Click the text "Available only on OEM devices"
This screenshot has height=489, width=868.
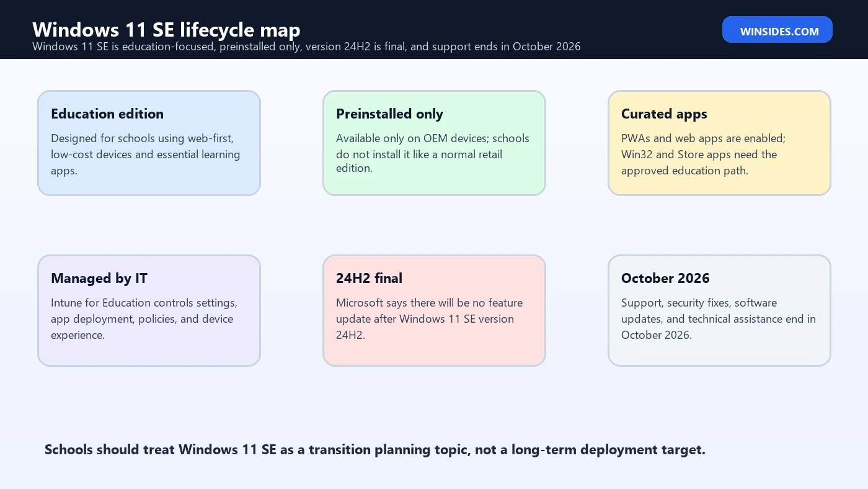412,138
